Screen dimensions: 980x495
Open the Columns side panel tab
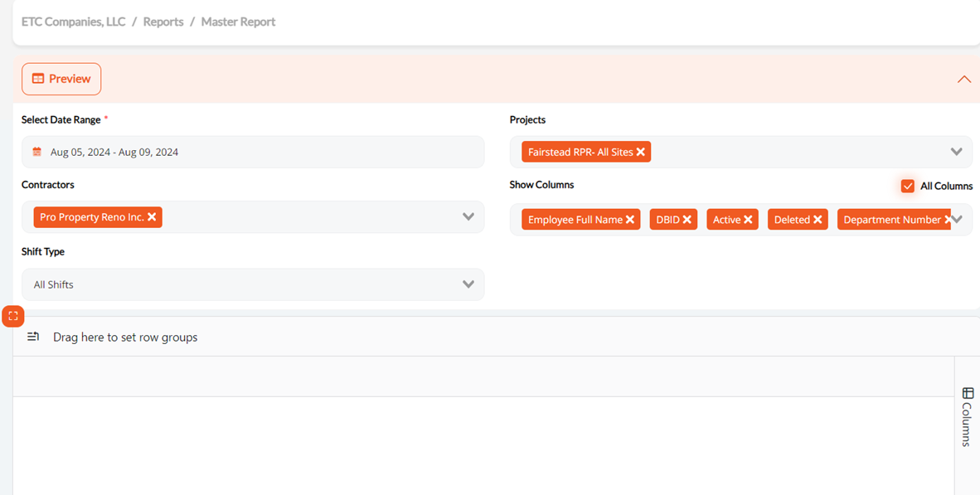[967, 416]
